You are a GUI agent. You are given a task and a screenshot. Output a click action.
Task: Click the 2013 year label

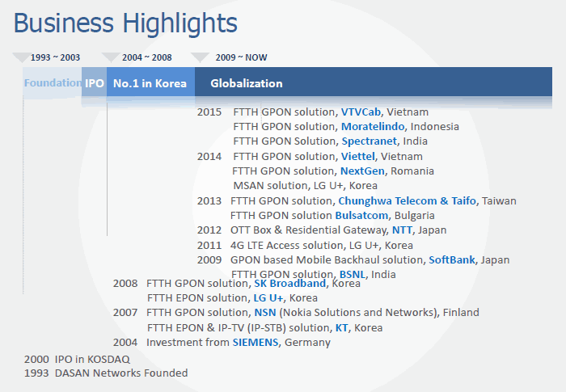coord(209,200)
